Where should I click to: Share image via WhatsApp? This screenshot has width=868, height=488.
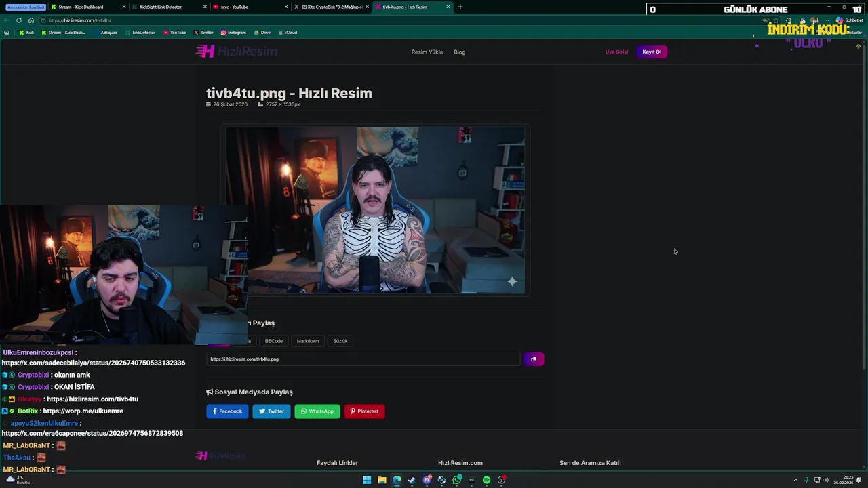[317, 411]
